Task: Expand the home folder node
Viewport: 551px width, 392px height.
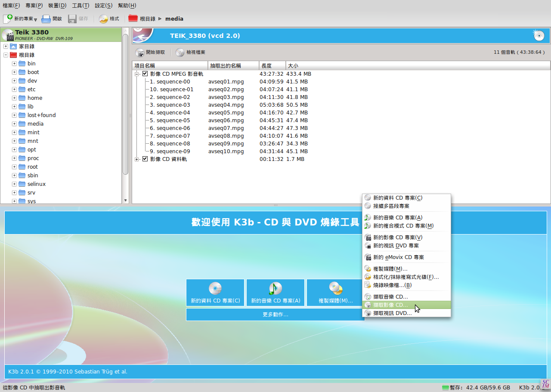Action: tap(14, 98)
